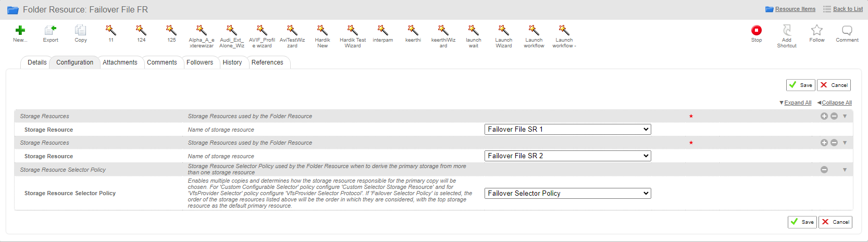Run the keerthi wizard icon
The height and width of the screenshot is (242, 868).
click(413, 30)
